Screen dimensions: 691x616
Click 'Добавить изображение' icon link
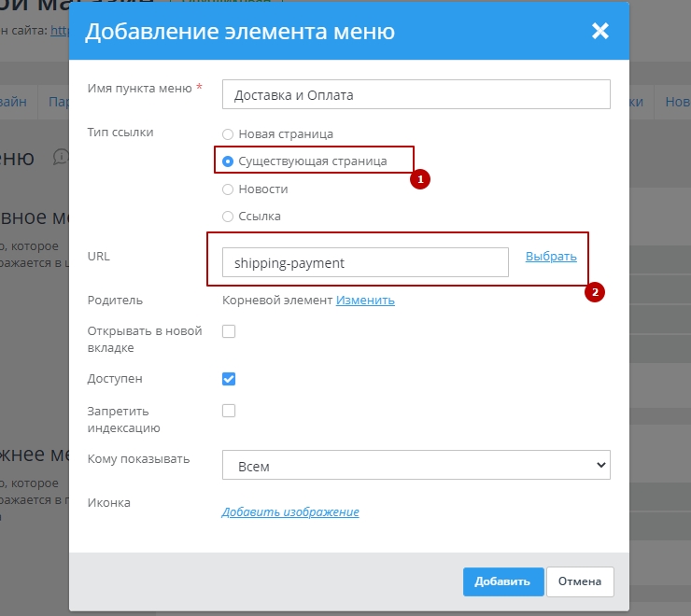coord(290,512)
